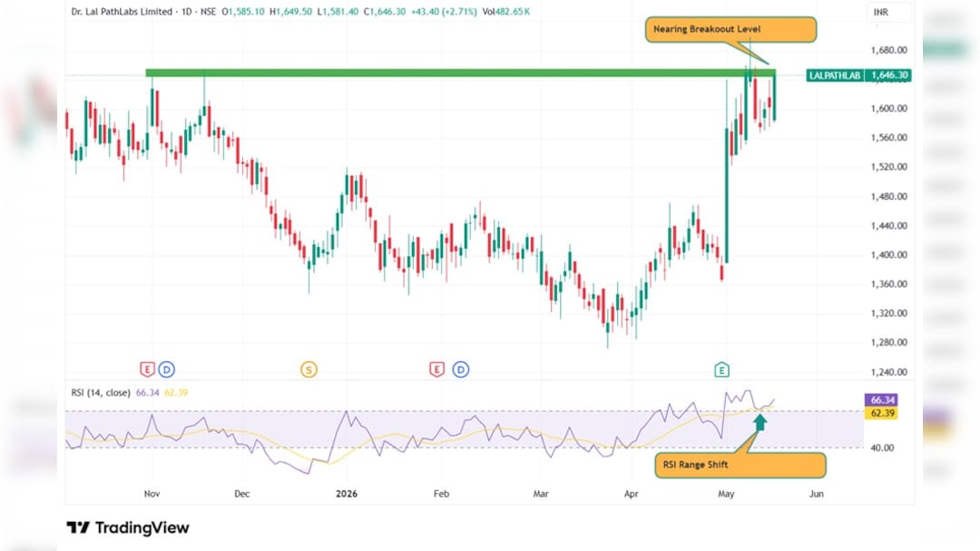
Task: Click the 1,360.00 price axis label
Action: tap(888, 284)
